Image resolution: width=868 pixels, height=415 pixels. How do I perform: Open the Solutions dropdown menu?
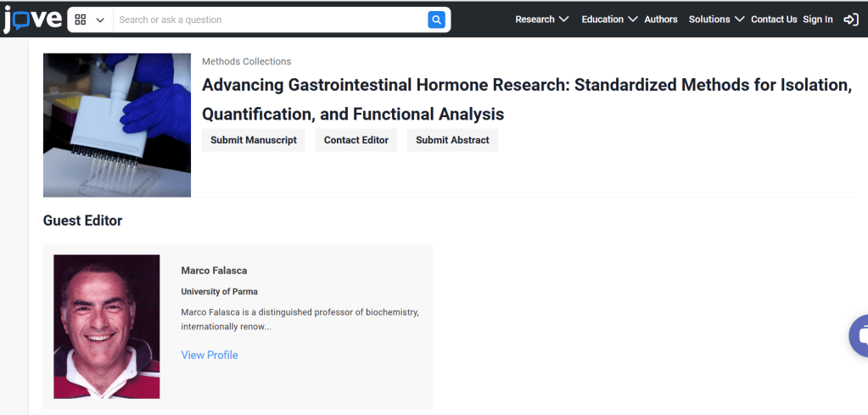(716, 20)
